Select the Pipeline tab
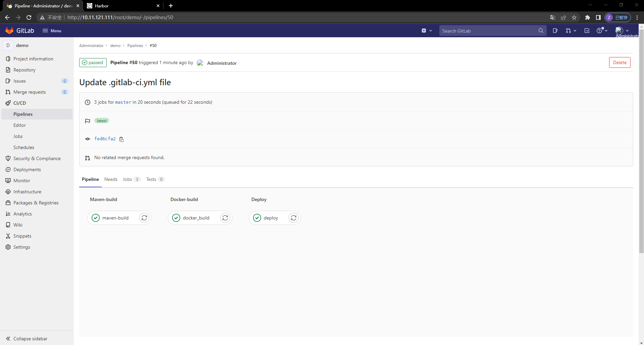The image size is (644, 345). point(90,179)
